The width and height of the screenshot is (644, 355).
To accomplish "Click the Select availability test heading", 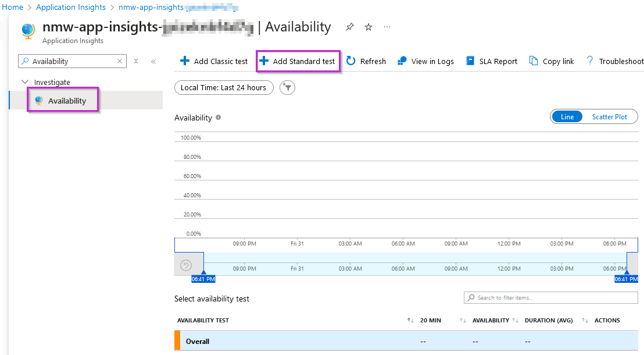I will pyautogui.click(x=212, y=299).
